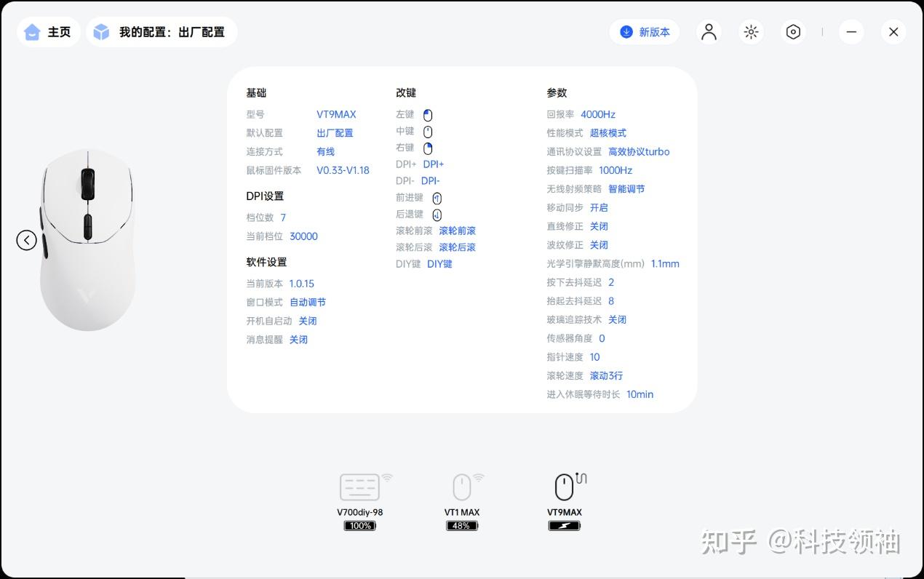The width and height of the screenshot is (924, 579).
Task: Click the 10min sleep wait value
Action: pyautogui.click(x=640, y=394)
